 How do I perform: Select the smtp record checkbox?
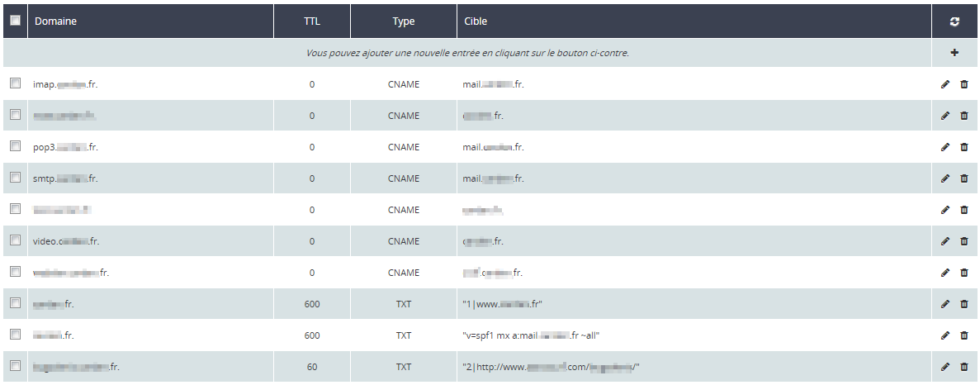point(15,178)
